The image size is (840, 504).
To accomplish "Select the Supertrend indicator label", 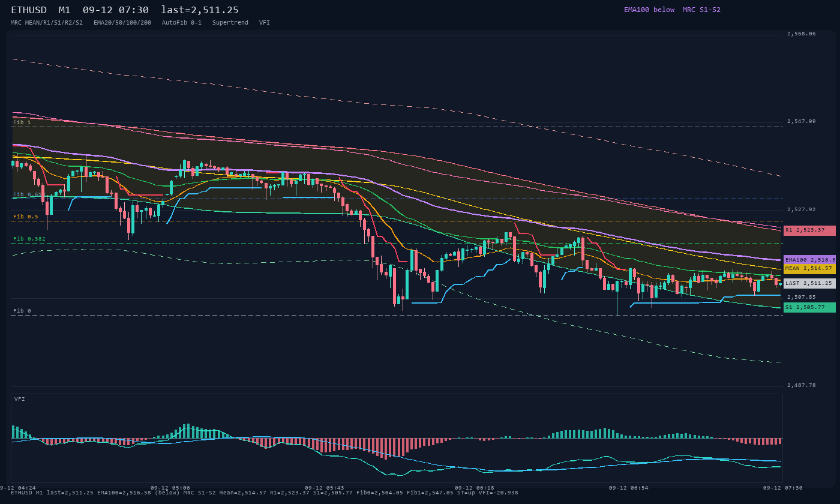I will point(230,23).
